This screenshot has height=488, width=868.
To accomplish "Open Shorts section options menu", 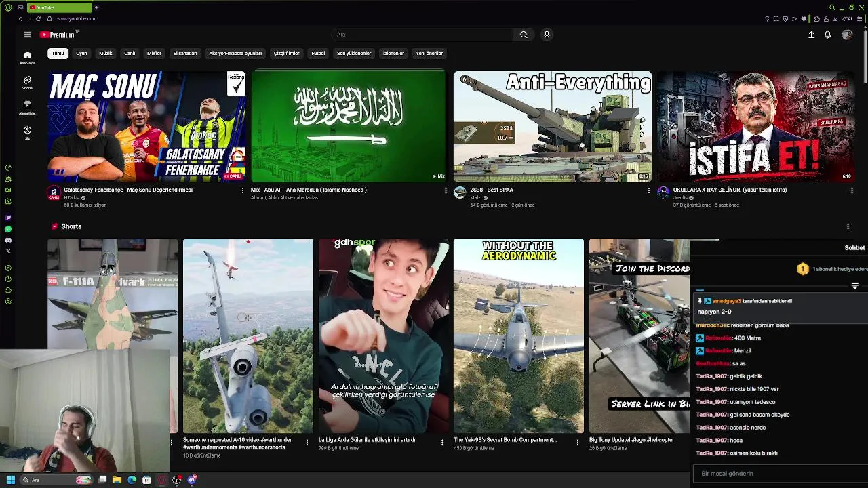I will 848,226.
